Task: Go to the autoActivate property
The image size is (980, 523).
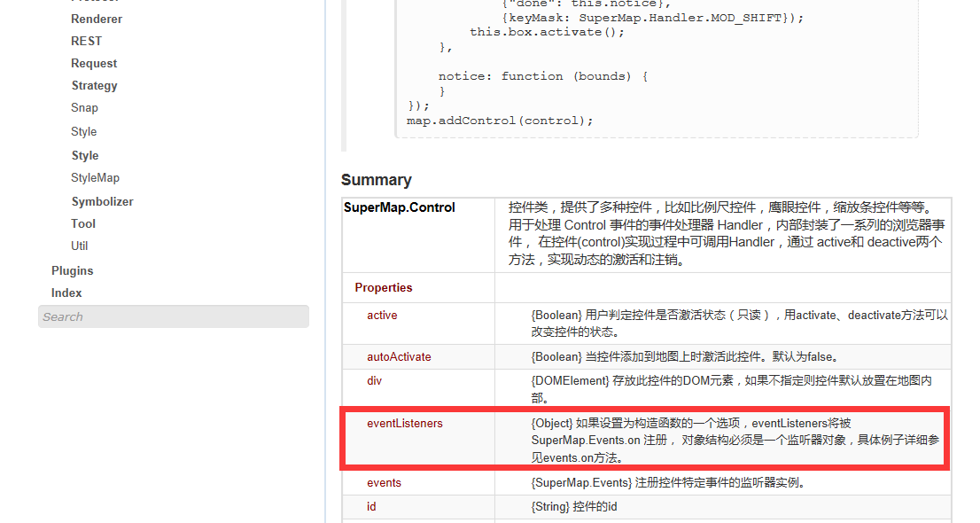Action: coord(399,357)
